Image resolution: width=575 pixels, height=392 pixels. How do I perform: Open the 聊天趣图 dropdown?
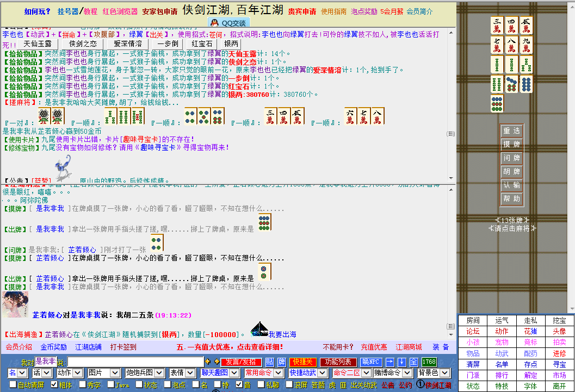[x=220, y=373]
